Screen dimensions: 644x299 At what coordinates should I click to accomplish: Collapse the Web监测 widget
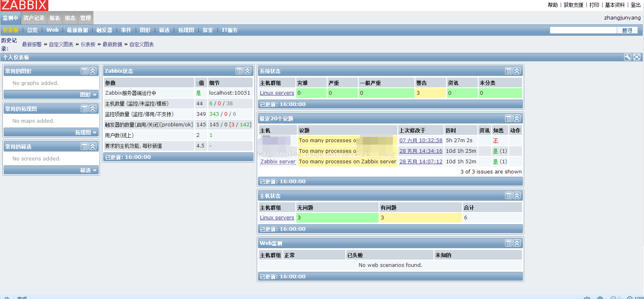[517, 243]
